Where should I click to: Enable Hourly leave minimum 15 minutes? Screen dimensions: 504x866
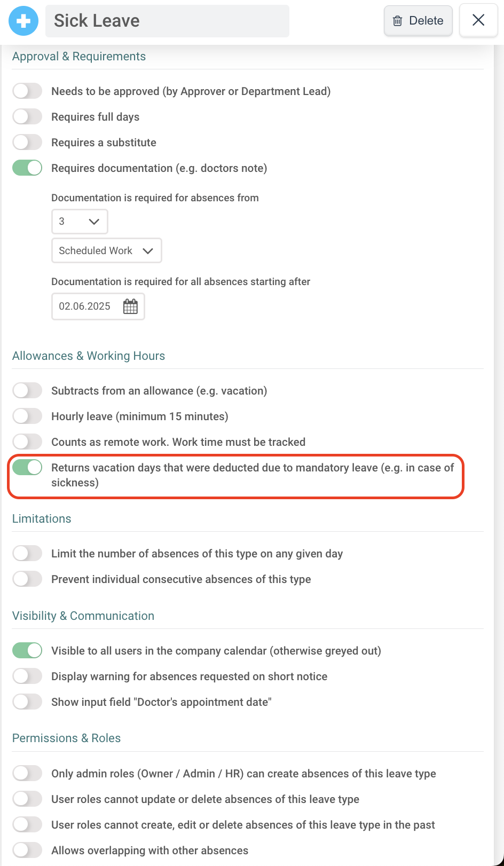(x=27, y=416)
